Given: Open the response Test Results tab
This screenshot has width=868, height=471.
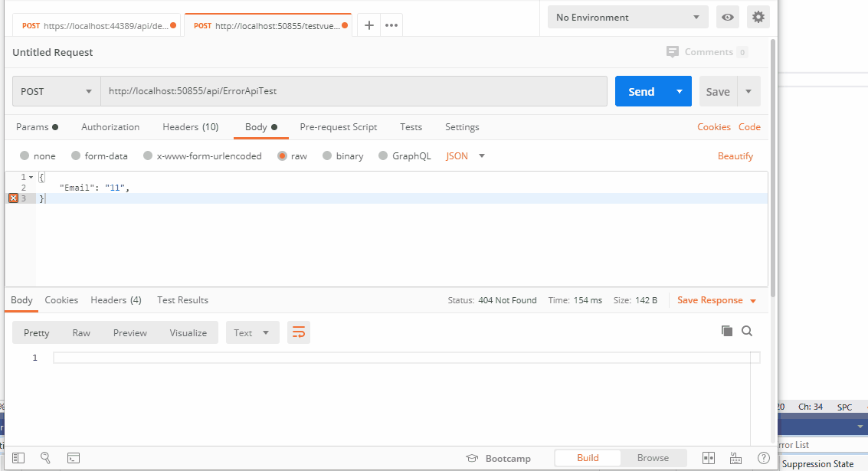Looking at the screenshot, I should coord(182,299).
